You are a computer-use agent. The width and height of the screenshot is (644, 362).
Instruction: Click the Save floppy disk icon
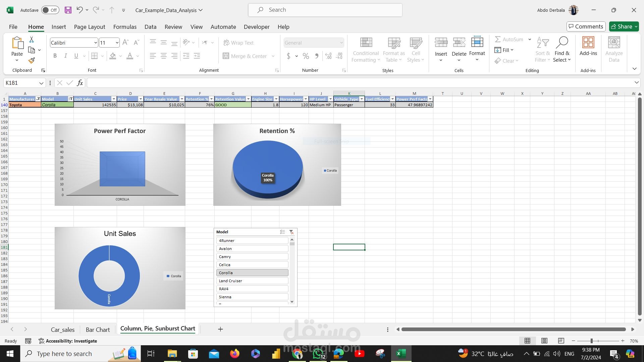pyautogui.click(x=68, y=10)
